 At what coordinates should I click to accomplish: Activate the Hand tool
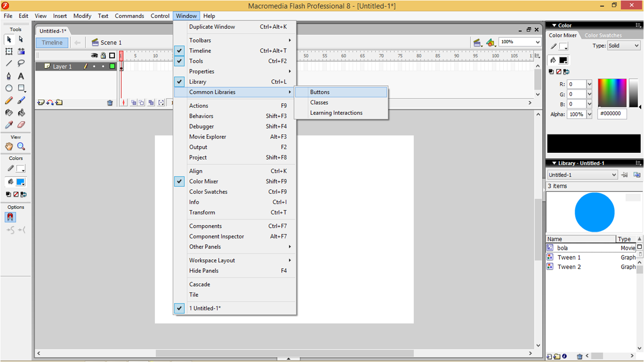[9, 146]
